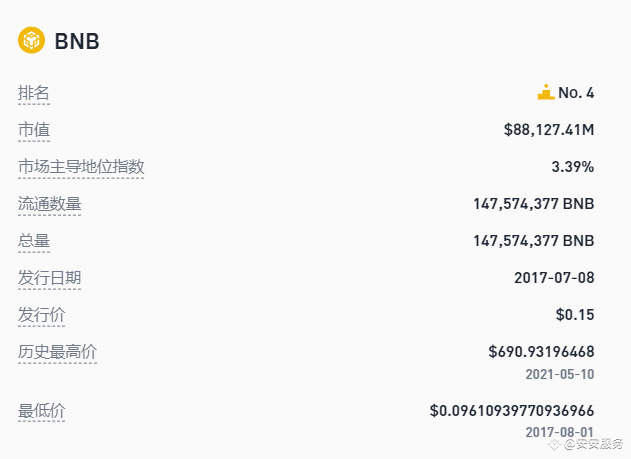This screenshot has width=631, height=459.
Task: Click the $690.93196468 all-time high price
Action: coord(541,352)
